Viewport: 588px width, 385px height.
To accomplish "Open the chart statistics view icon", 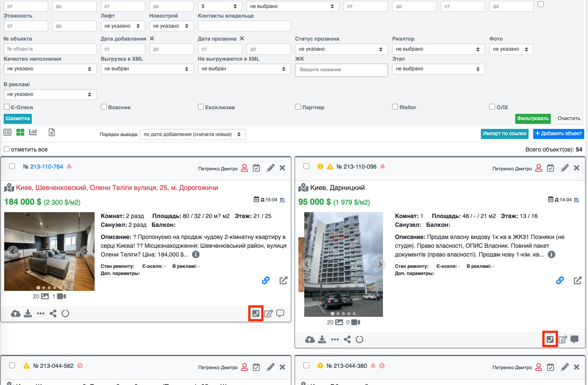I will click(33, 132).
